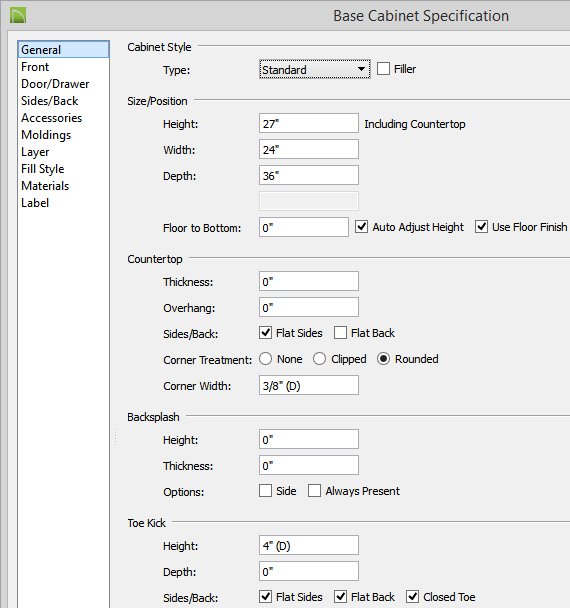Viewport: 570px width, 608px height.
Task: Open the Label panel
Action: tap(35, 203)
